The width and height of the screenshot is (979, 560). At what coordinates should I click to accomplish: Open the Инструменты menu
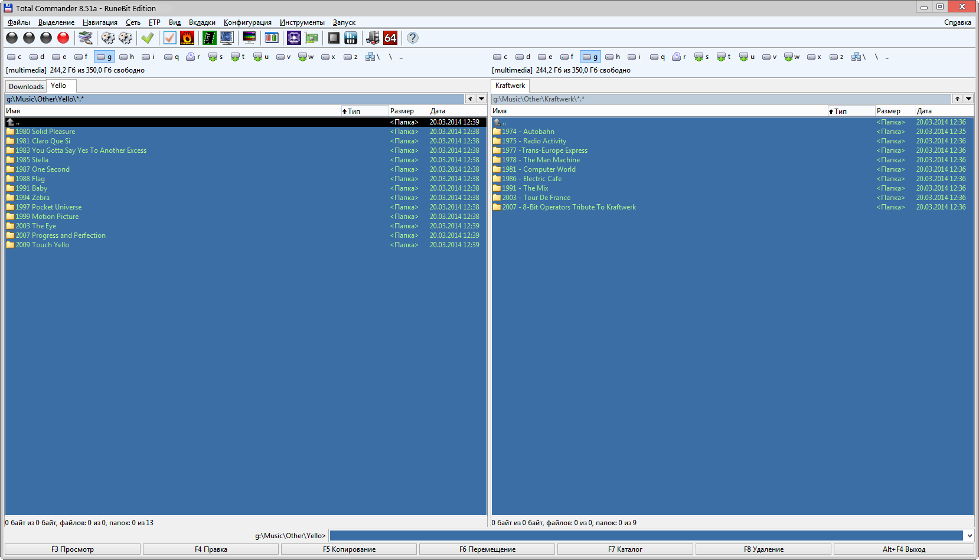click(x=302, y=22)
